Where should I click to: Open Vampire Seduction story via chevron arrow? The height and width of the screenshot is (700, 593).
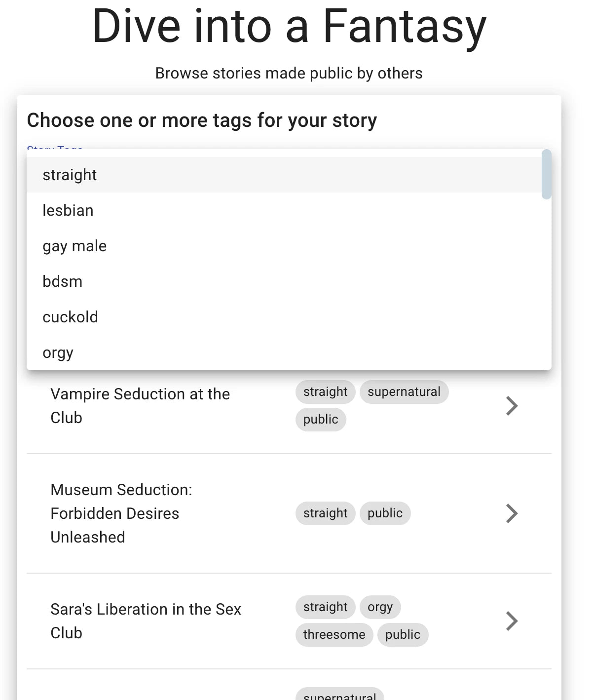pyautogui.click(x=512, y=406)
